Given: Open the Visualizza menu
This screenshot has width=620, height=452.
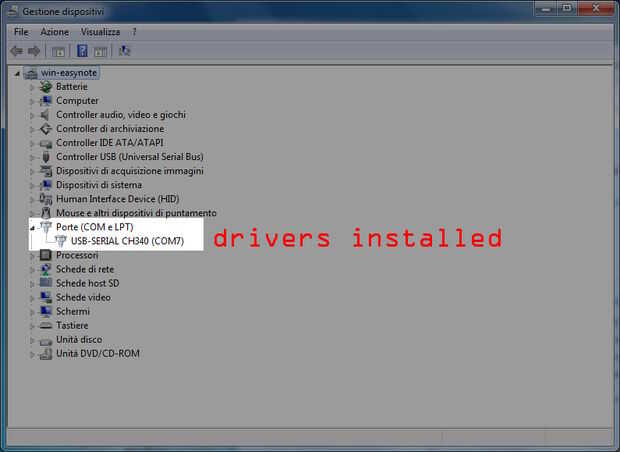Looking at the screenshot, I should point(100,32).
